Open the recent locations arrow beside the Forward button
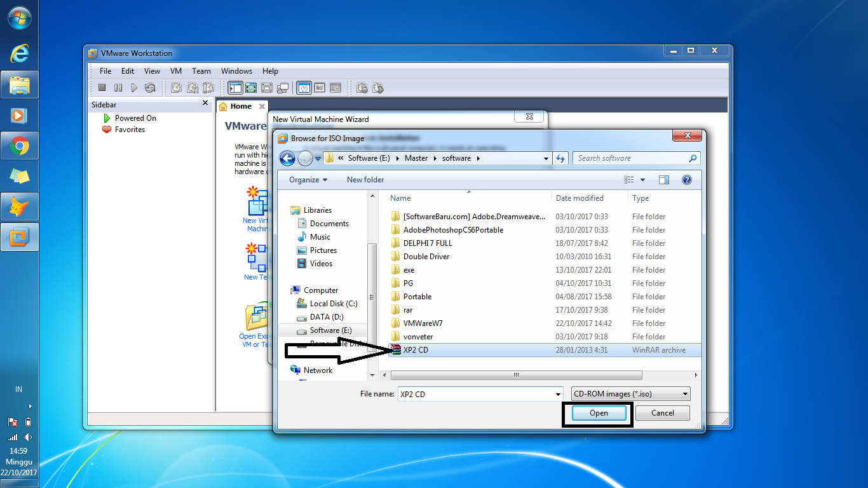Image resolution: width=868 pixels, height=488 pixels. (x=318, y=158)
